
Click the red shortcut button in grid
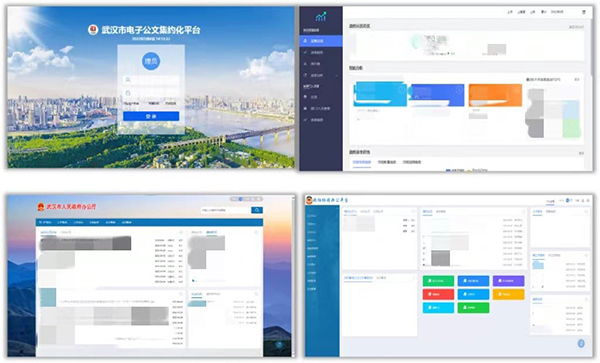[438, 294]
